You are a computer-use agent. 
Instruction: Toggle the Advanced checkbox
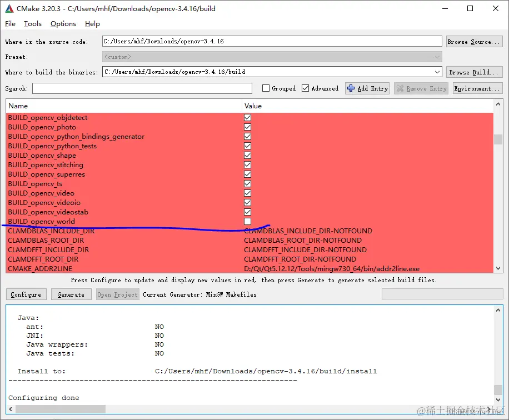[305, 88]
